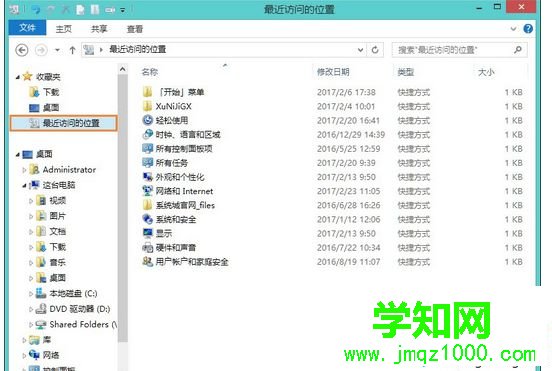This screenshot has height=371, width=552.
Task: Expand the 本地磁盘 (C:) node
Action: pyautogui.click(x=31, y=294)
